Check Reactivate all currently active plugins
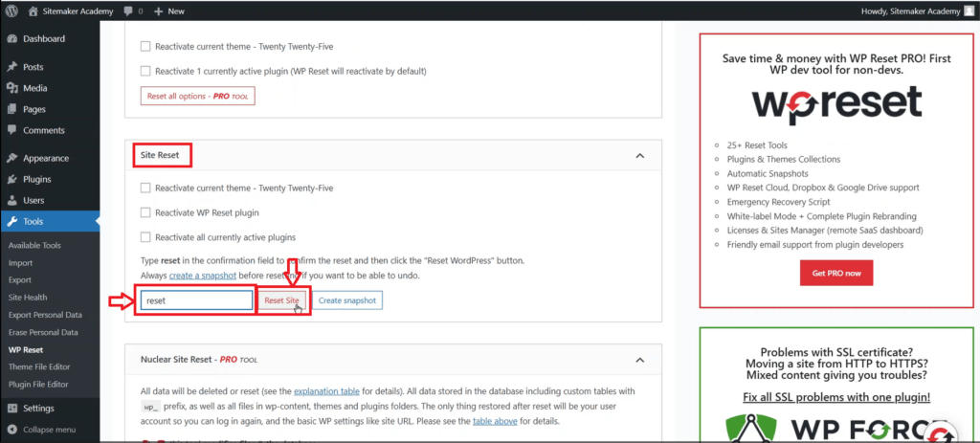The width and height of the screenshot is (980, 443). tap(145, 237)
